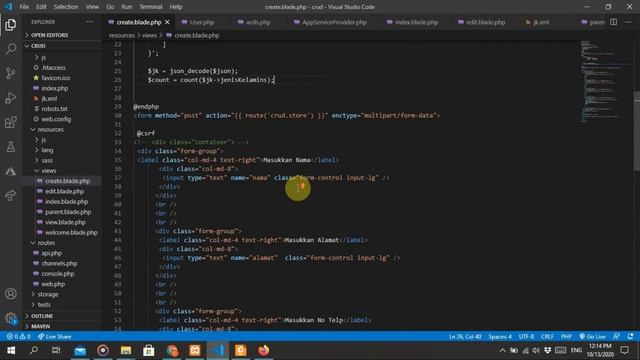Open taskbar Search icon

click(33, 350)
